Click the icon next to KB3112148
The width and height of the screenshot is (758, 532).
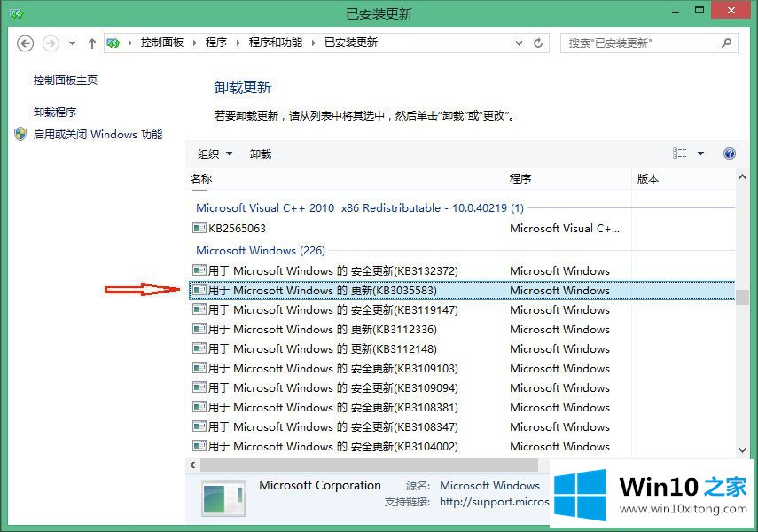point(199,348)
